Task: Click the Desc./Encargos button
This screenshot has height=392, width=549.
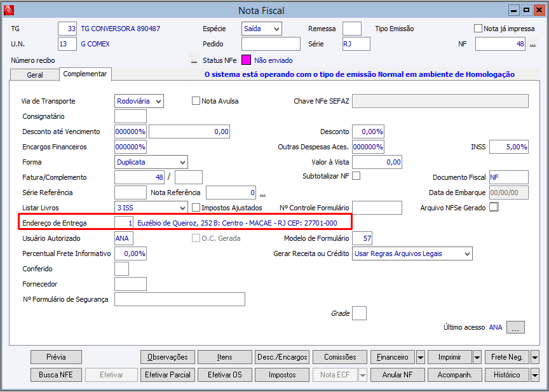Action: pos(282,357)
